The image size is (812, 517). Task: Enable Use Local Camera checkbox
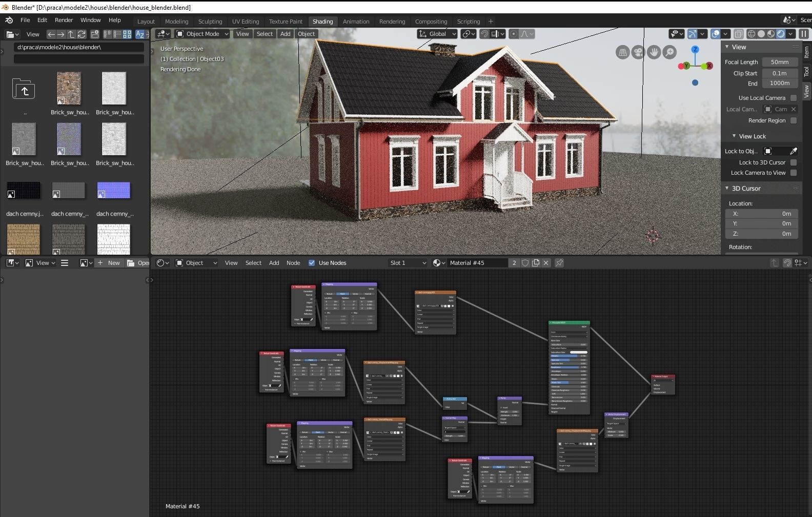tap(794, 98)
